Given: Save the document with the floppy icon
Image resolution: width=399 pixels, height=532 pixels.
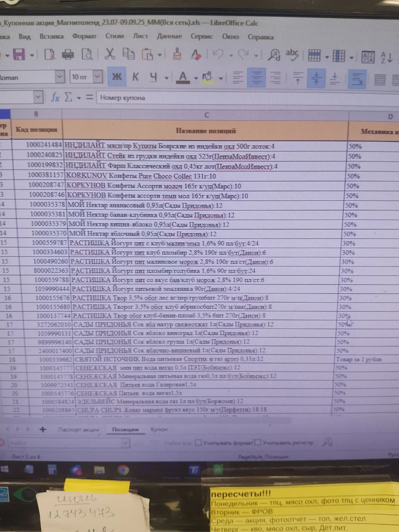Looking at the screenshot, I should [x=19, y=54].
